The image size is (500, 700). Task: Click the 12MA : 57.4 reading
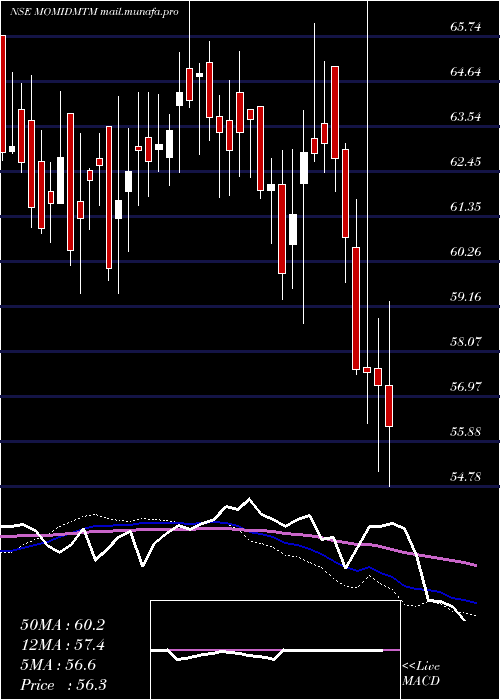pos(63,645)
